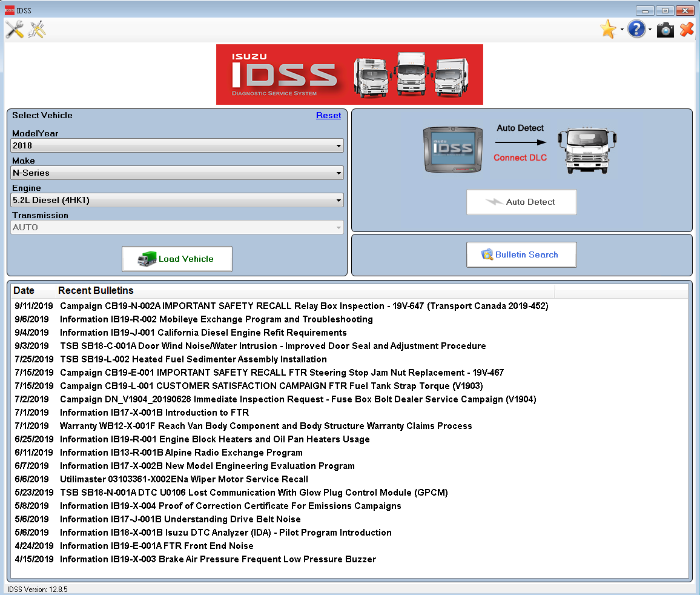
Task: Click the pliers service tools icon
Action: click(x=36, y=29)
